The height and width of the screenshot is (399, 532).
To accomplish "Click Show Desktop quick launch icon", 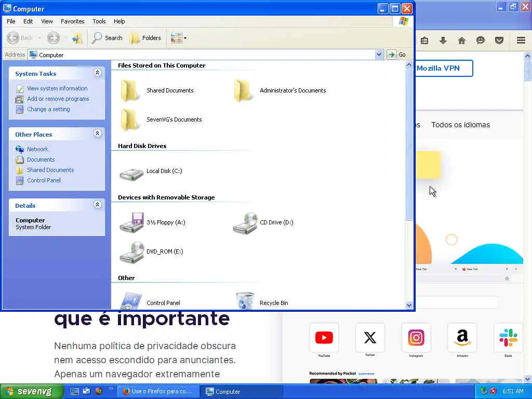I will pyautogui.click(x=75, y=392).
